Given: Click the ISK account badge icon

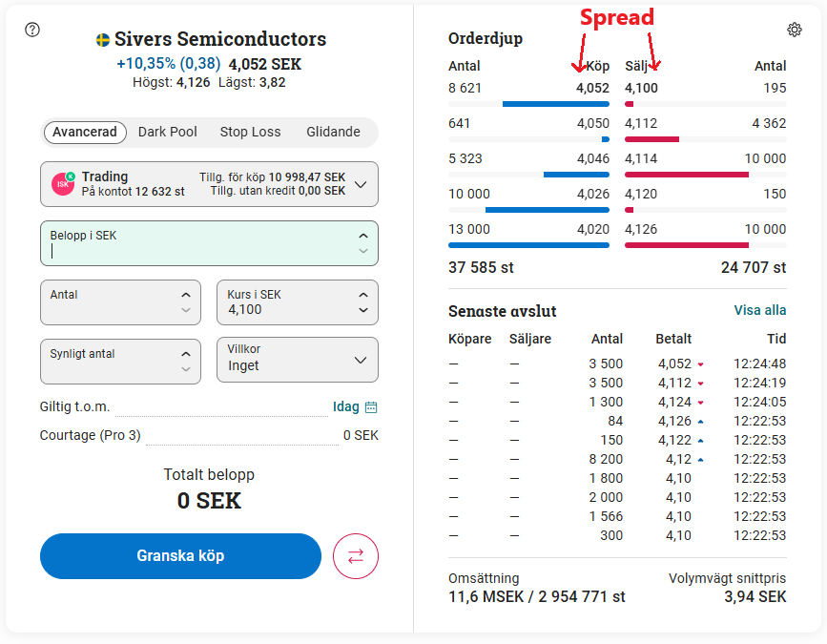Looking at the screenshot, I should (x=63, y=184).
